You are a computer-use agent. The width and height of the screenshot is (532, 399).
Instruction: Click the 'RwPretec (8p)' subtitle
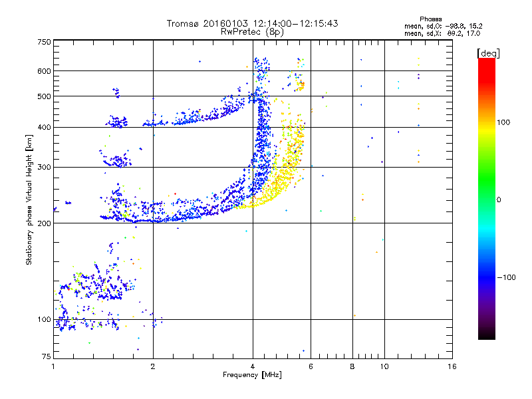tap(252, 32)
